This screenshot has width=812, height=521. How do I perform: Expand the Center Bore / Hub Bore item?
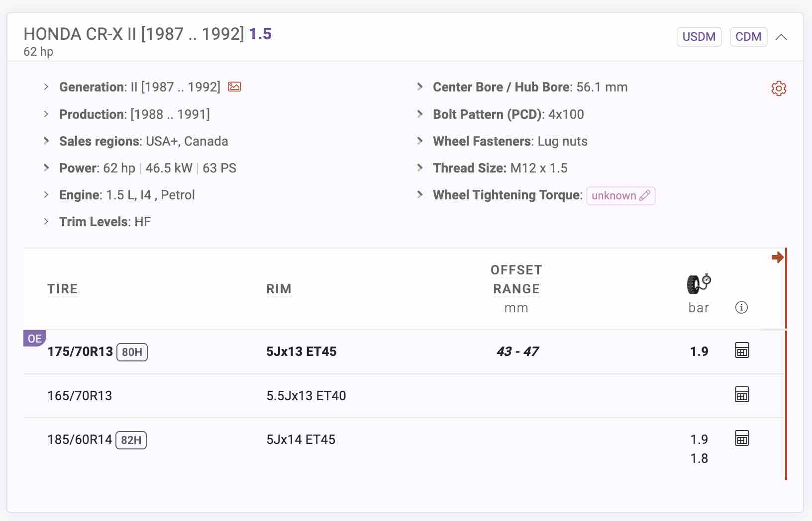tap(420, 87)
